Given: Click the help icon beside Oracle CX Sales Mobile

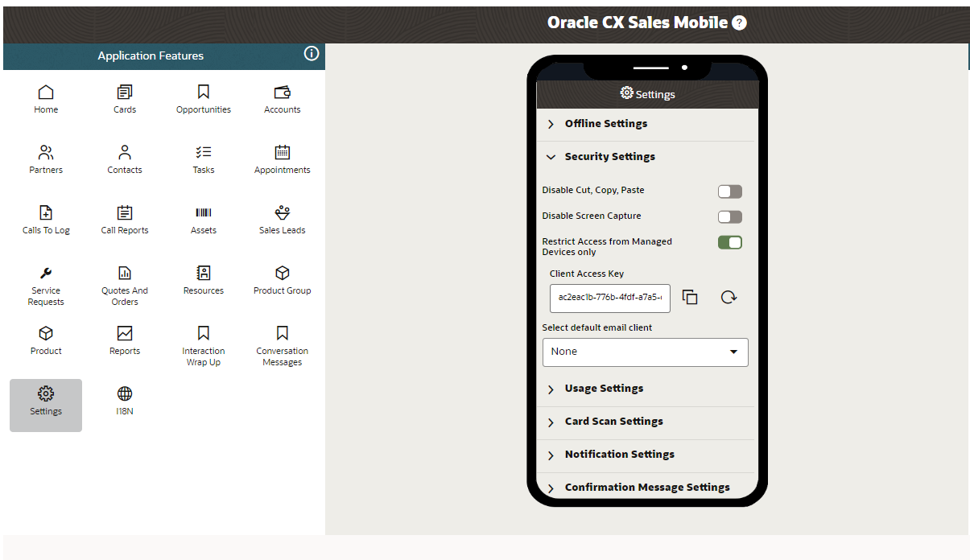Looking at the screenshot, I should pyautogui.click(x=739, y=23).
